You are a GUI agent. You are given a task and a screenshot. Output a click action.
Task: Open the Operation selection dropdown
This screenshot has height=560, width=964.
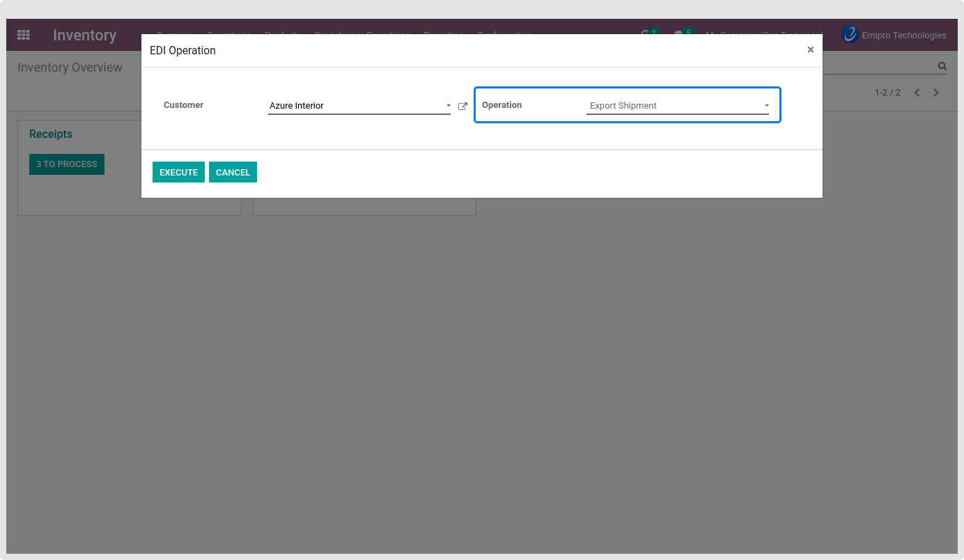(677, 106)
